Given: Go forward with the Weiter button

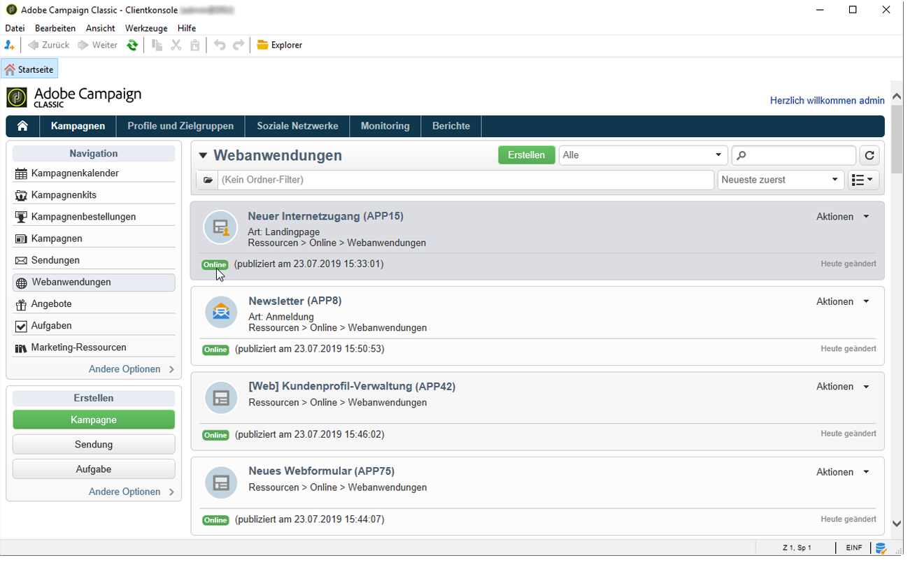Looking at the screenshot, I should click(x=98, y=45).
